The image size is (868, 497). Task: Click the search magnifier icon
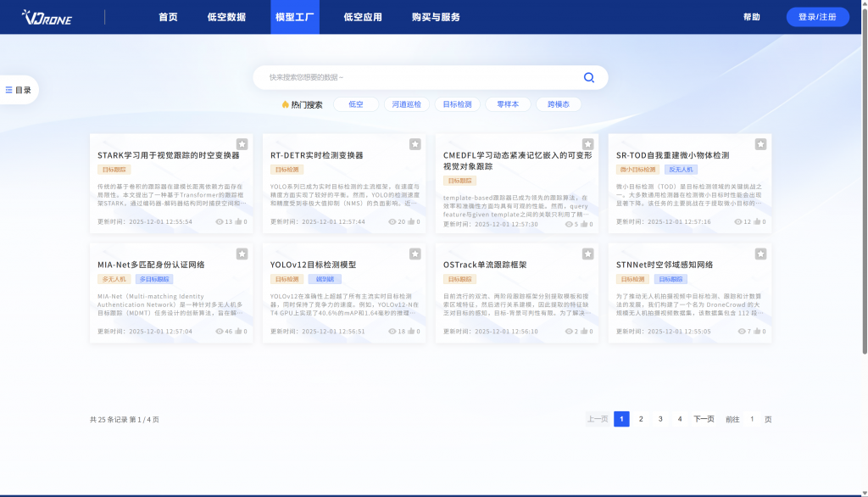point(589,77)
